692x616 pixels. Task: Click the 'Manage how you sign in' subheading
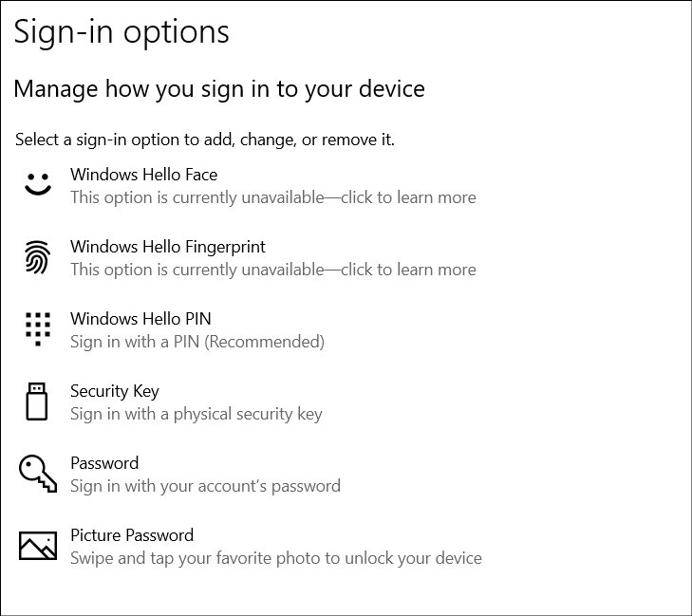coord(219,89)
